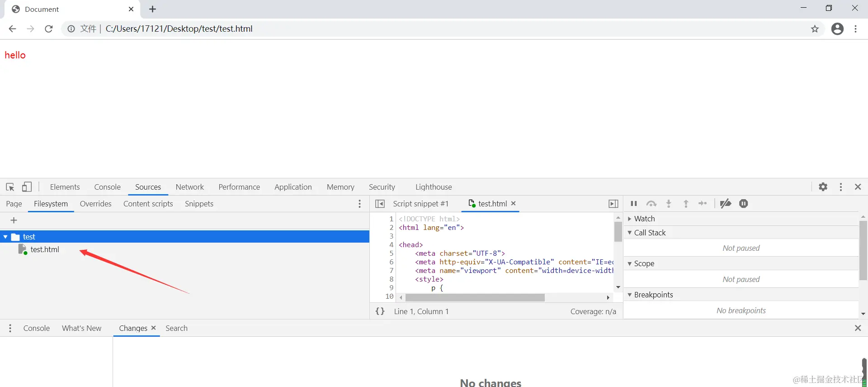The width and height of the screenshot is (868, 387).
Task: Switch navigator to Page tab
Action: (14, 204)
